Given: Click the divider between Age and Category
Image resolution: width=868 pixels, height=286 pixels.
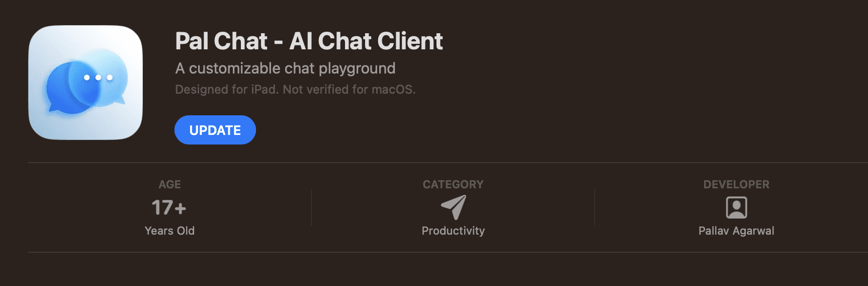Looking at the screenshot, I should click(311, 207).
